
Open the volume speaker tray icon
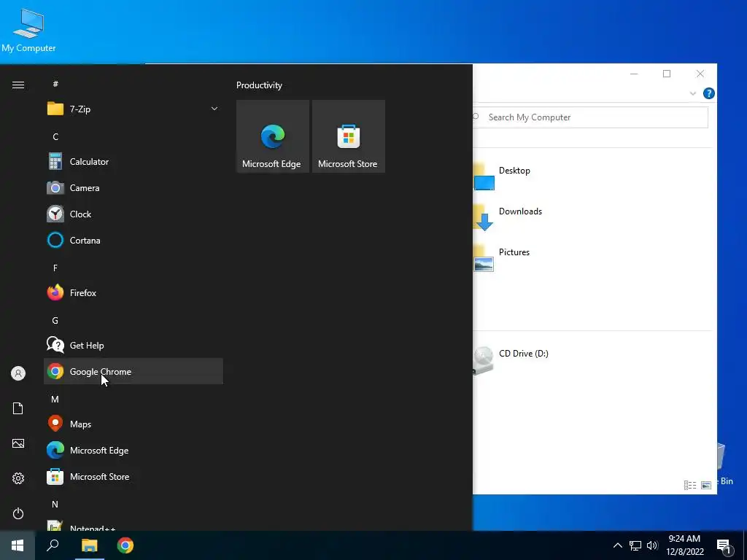pos(652,545)
